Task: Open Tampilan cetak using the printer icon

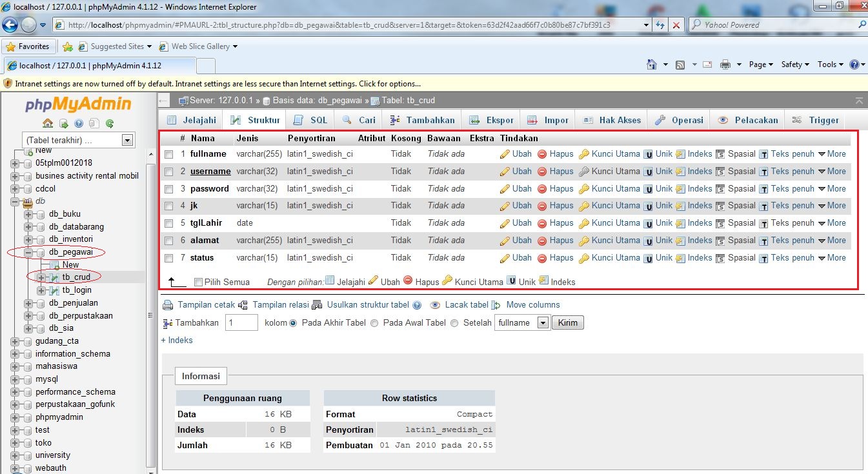Action: coord(167,304)
